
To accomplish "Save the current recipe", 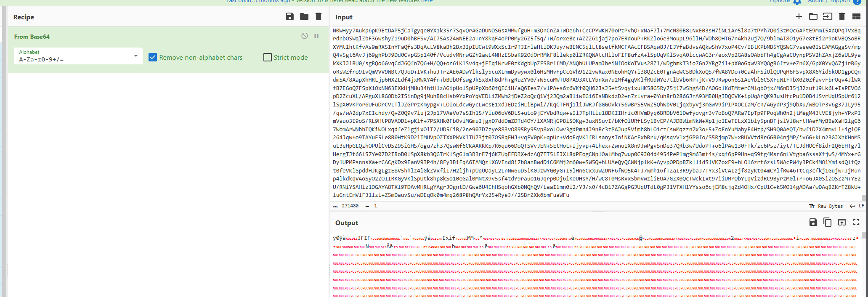I will click(x=290, y=17).
